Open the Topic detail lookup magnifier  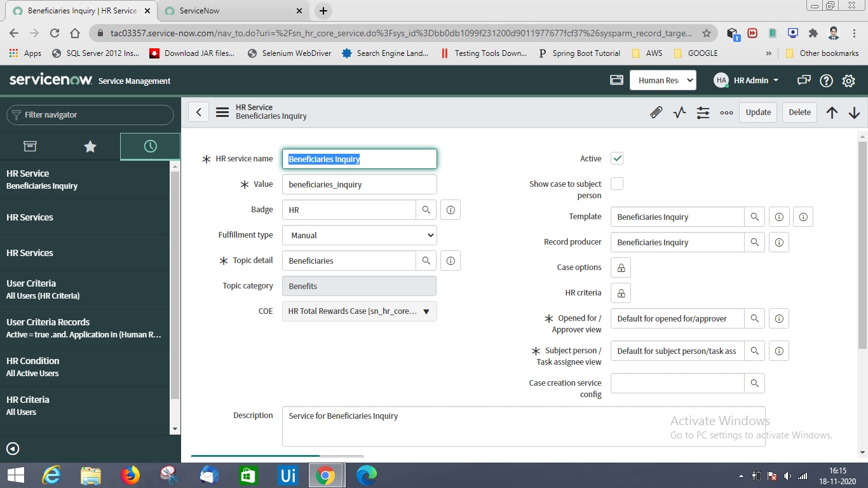coord(426,261)
